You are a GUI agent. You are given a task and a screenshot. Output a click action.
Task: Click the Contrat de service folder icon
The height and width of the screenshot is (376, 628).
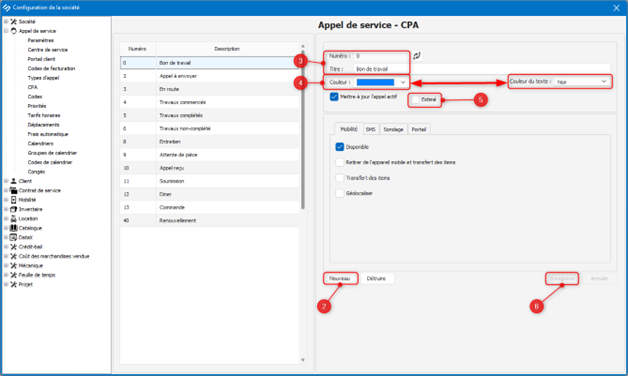pos(14,190)
